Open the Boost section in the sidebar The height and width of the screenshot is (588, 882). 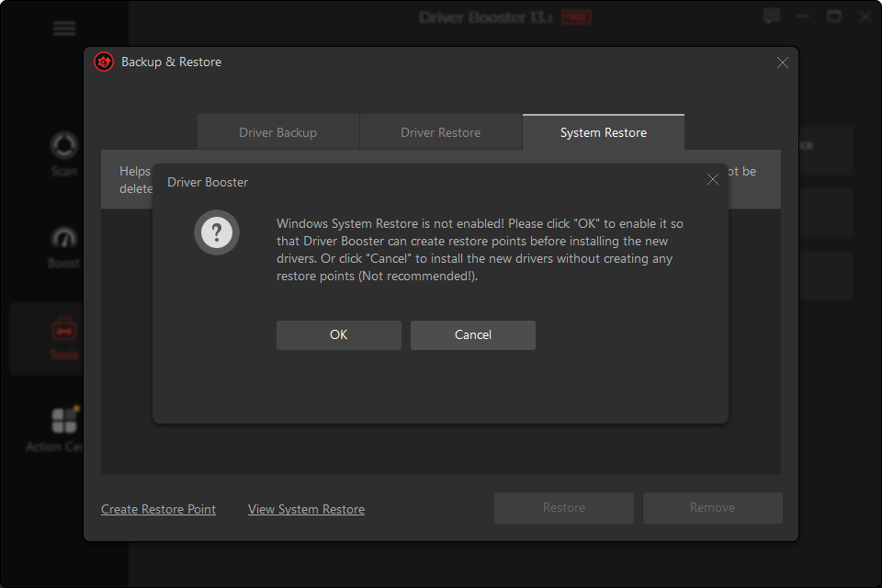click(x=64, y=239)
